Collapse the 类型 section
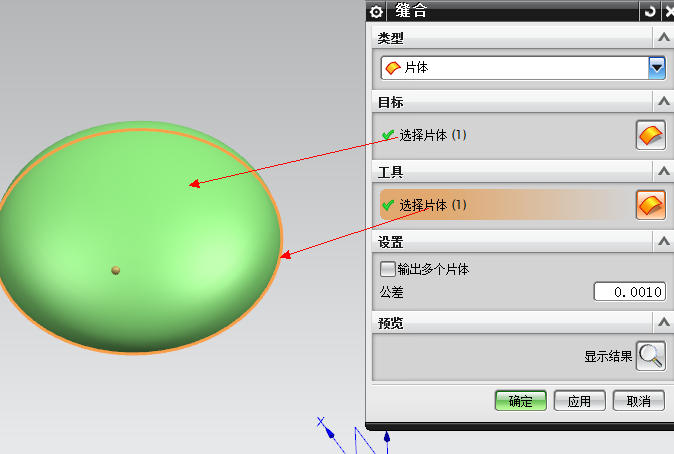674x454 pixels. point(662,38)
